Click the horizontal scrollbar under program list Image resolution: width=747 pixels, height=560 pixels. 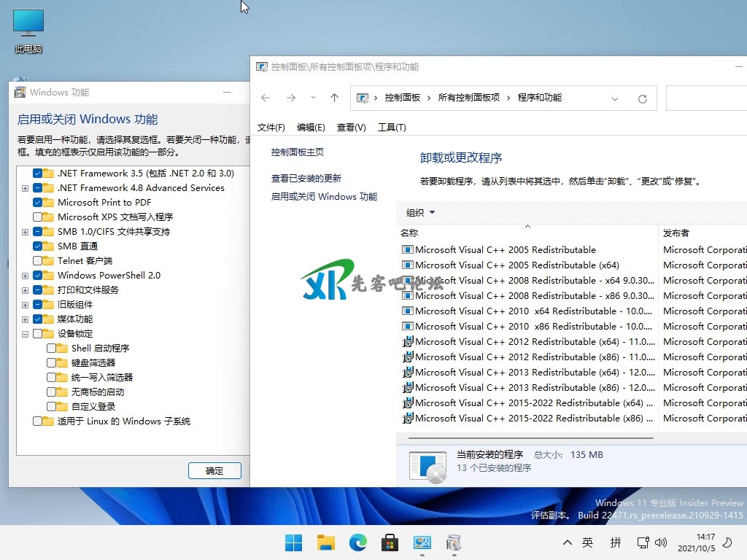[x=525, y=437]
